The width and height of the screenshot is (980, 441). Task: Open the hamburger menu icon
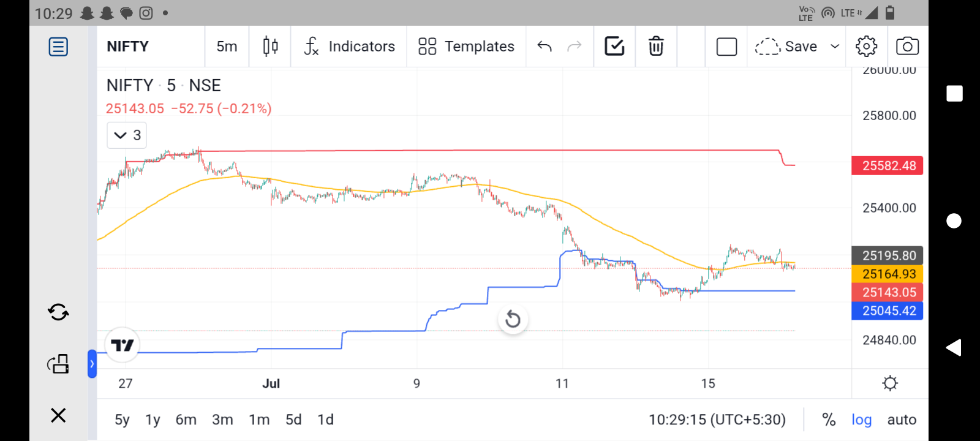point(58,47)
